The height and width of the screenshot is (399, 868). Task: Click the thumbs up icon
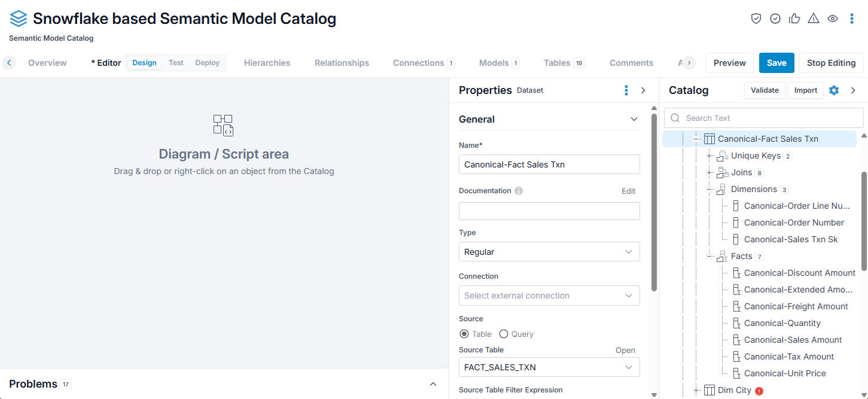[794, 19]
